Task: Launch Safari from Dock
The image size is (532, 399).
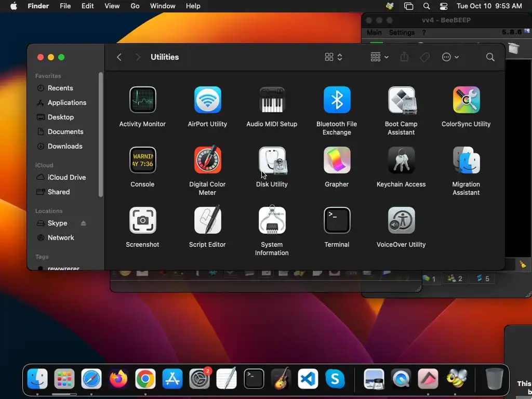Action: coord(91,378)
